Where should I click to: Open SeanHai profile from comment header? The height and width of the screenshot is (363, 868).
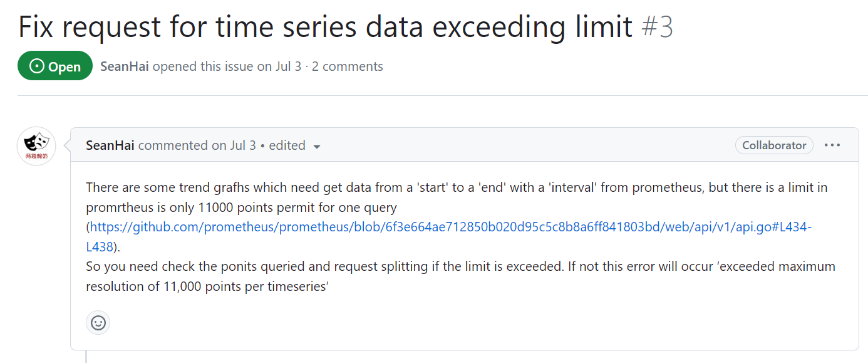(110, 145)
